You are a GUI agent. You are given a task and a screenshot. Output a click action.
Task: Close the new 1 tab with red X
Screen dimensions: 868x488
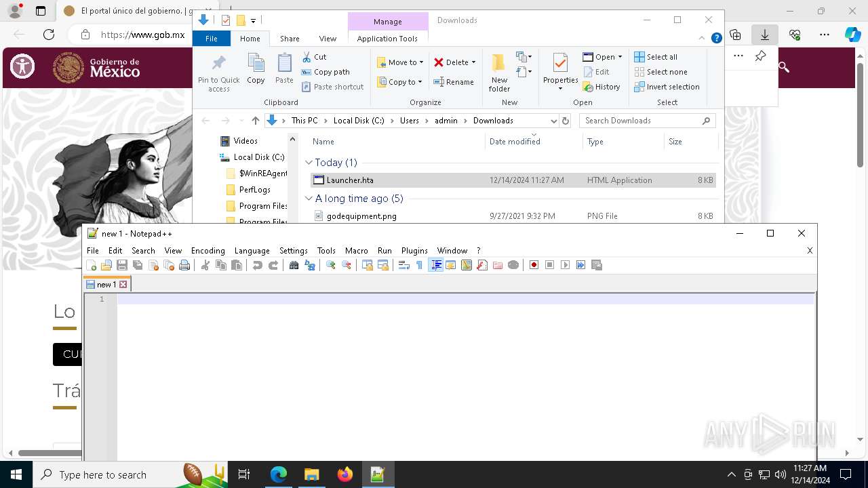click(x=123, y=285)
